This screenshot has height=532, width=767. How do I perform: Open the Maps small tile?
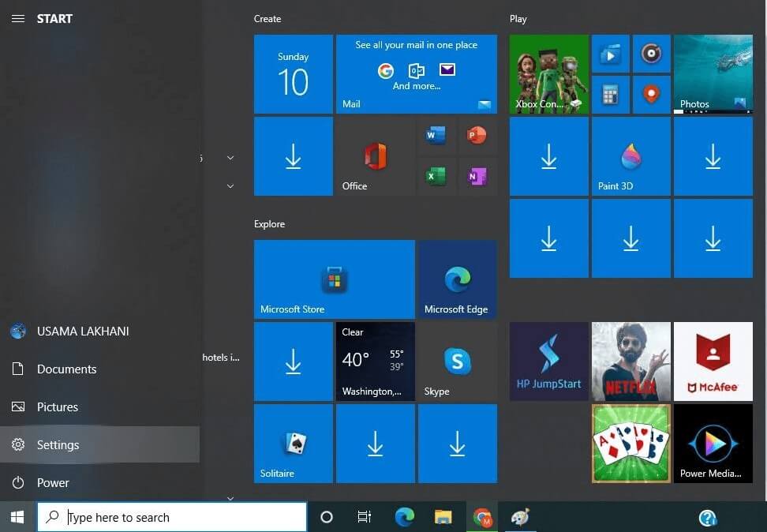(x=652, y=95)
